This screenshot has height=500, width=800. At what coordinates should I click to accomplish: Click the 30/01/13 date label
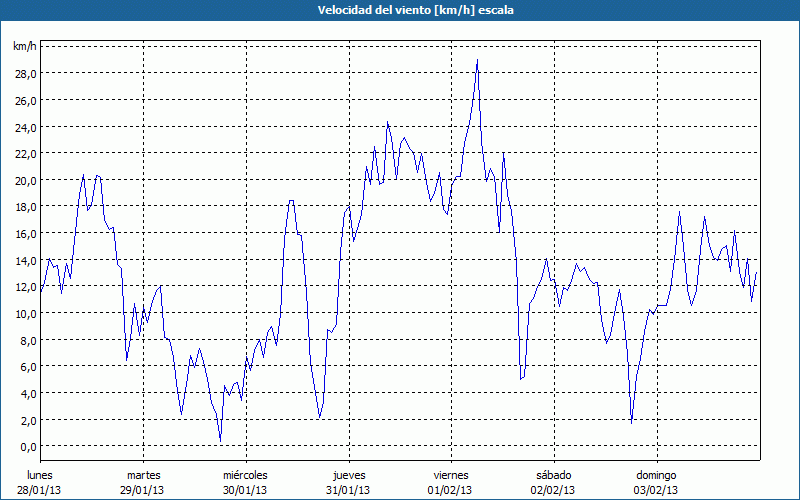pyautogui.click(x=245, y=490)
